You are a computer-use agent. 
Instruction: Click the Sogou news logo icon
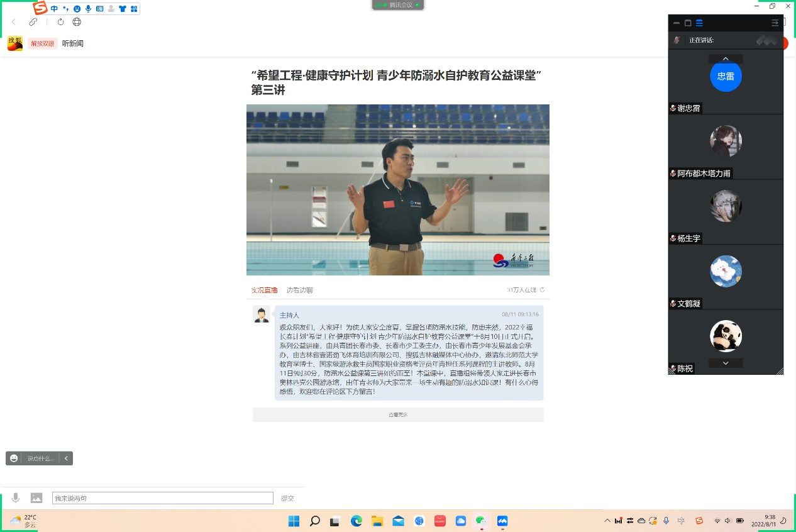click(15, 43)
